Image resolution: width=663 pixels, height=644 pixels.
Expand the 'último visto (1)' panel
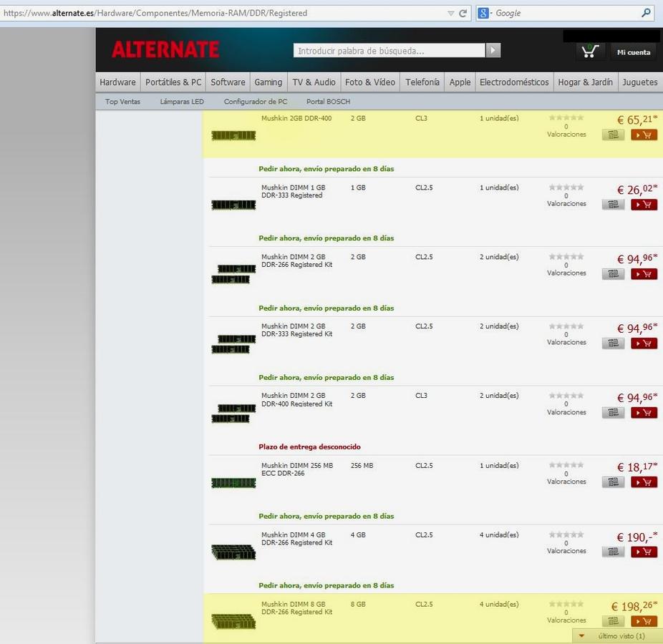click(x=613, y=635)
